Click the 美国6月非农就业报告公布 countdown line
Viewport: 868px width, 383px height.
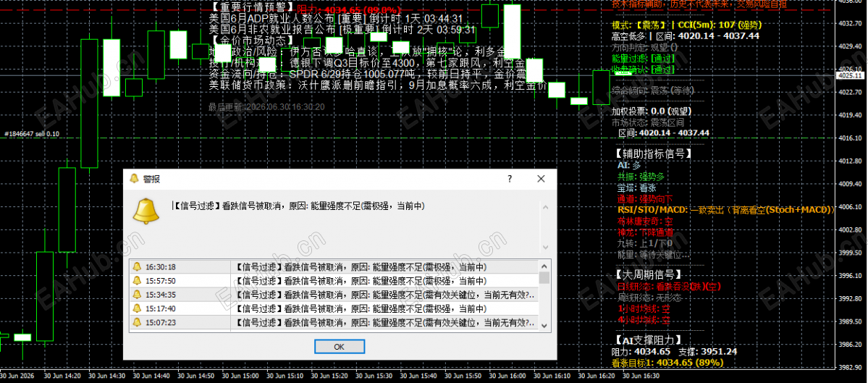pos(342,30)
